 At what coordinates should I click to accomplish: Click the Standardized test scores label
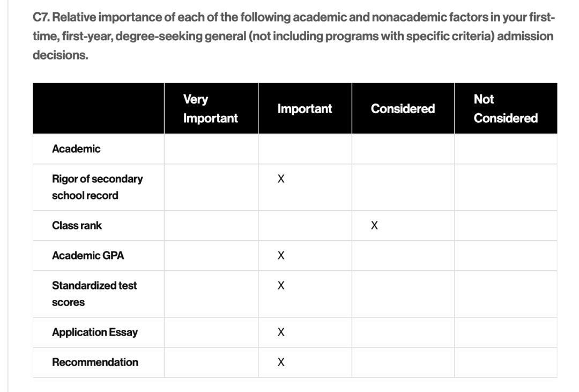pos(94,293)
